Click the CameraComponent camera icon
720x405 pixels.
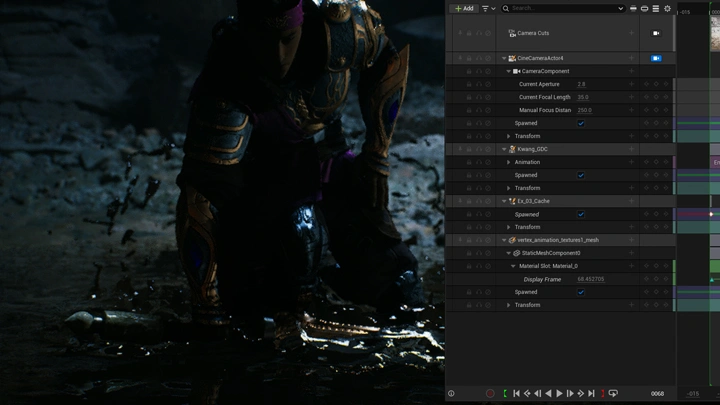(x=517, y=71)
